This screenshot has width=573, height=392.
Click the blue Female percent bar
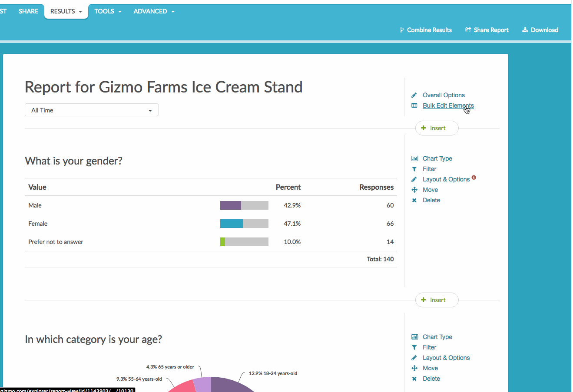tap(232, 224)
